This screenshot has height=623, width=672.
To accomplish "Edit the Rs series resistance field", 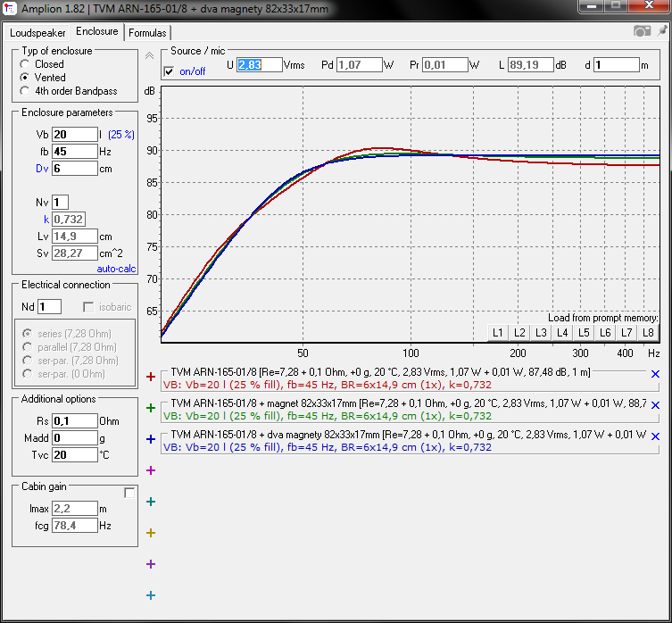I will pos(75,421).
